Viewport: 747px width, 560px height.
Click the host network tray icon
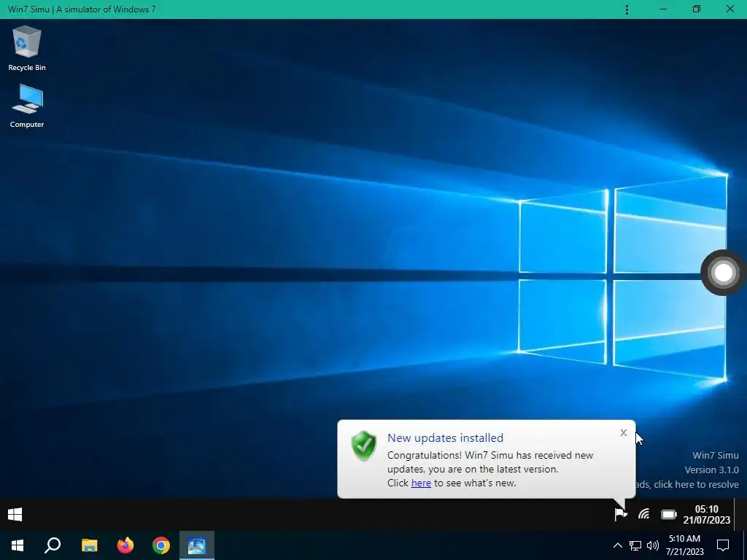[635, 545]
